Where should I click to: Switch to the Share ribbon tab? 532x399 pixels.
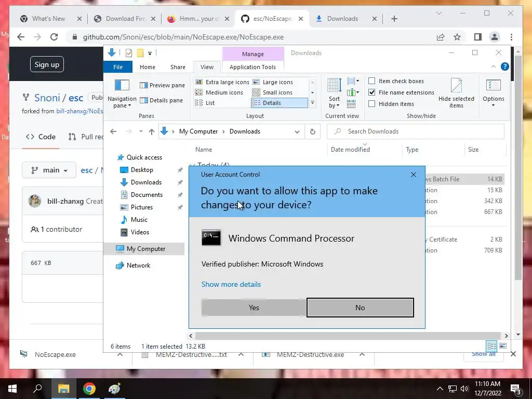point(178,67)
